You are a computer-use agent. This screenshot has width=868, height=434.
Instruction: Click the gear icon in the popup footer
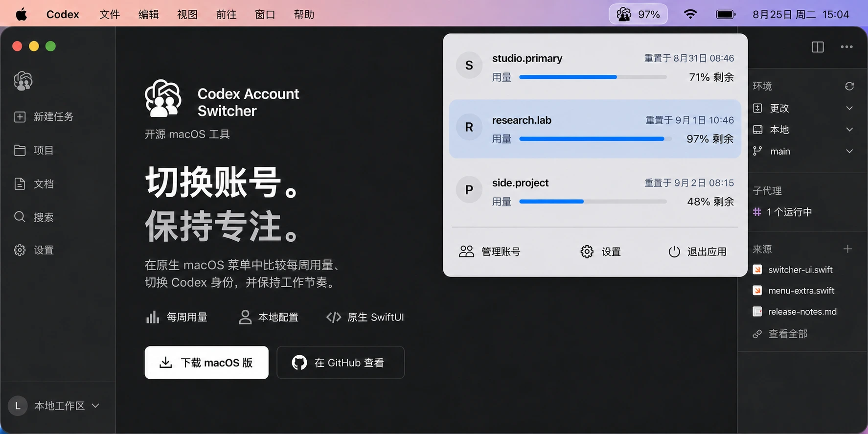(x=587, y=251)
